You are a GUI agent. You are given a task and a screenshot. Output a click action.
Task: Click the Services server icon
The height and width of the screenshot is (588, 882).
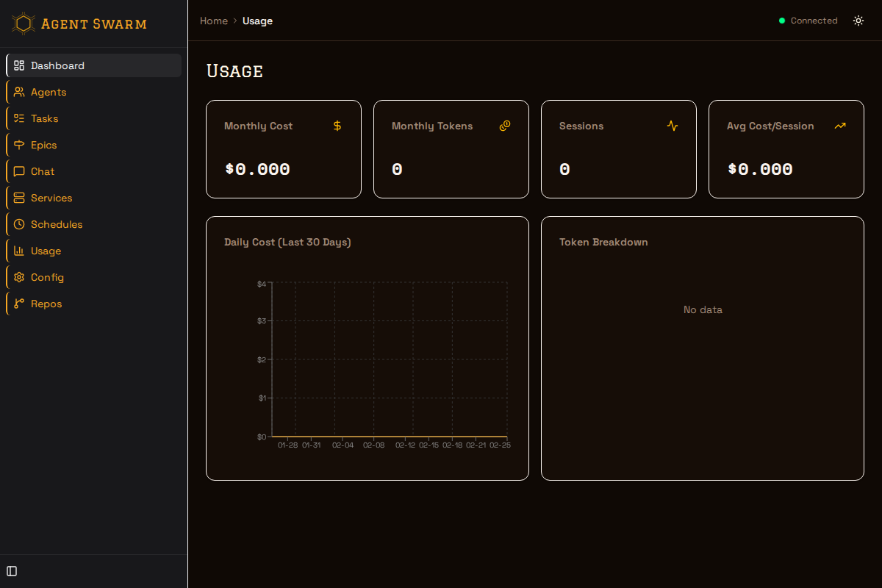pyautogui.click(x=19, y=198)
